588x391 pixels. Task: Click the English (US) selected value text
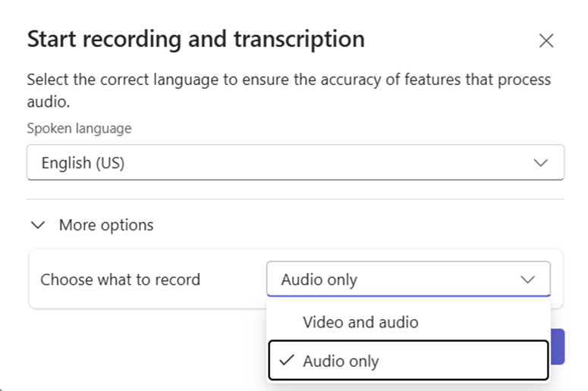point(83,163)
